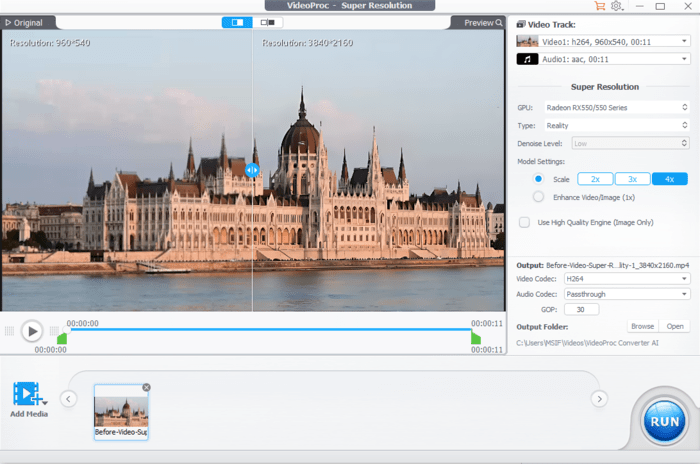
Task: Play the video preview
Action: (32, 331)
